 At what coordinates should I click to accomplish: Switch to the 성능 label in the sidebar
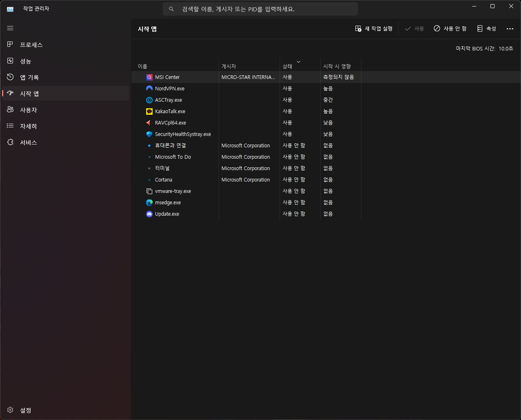26,61
